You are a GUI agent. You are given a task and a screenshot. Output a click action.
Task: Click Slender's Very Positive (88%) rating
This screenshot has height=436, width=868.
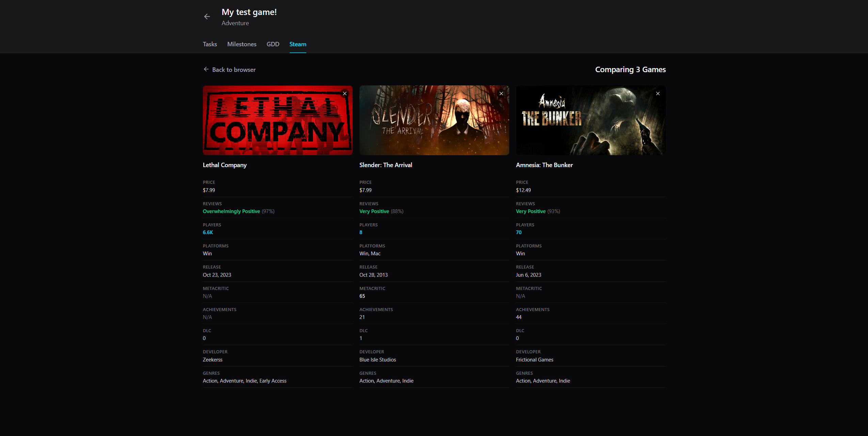click(381, 211)
